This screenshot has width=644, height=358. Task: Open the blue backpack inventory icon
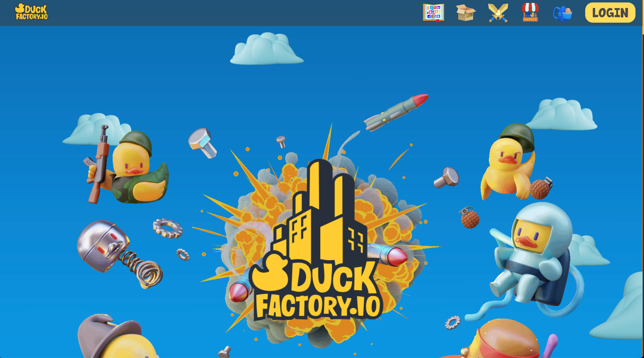563,13
